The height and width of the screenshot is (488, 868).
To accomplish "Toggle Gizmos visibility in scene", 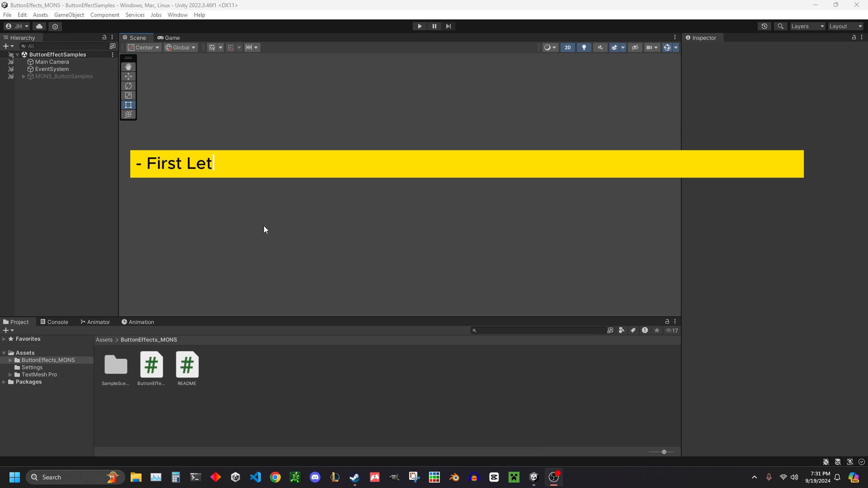I will point(667,47).
